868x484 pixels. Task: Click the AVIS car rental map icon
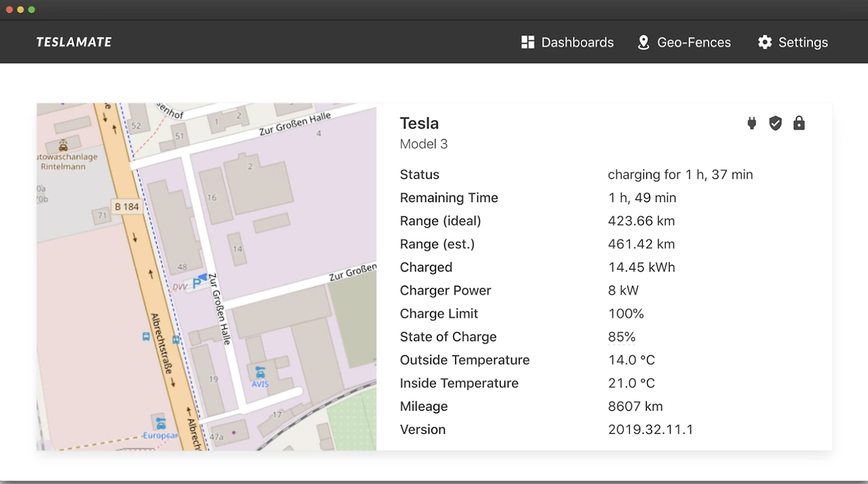click(x=260, y=372)
